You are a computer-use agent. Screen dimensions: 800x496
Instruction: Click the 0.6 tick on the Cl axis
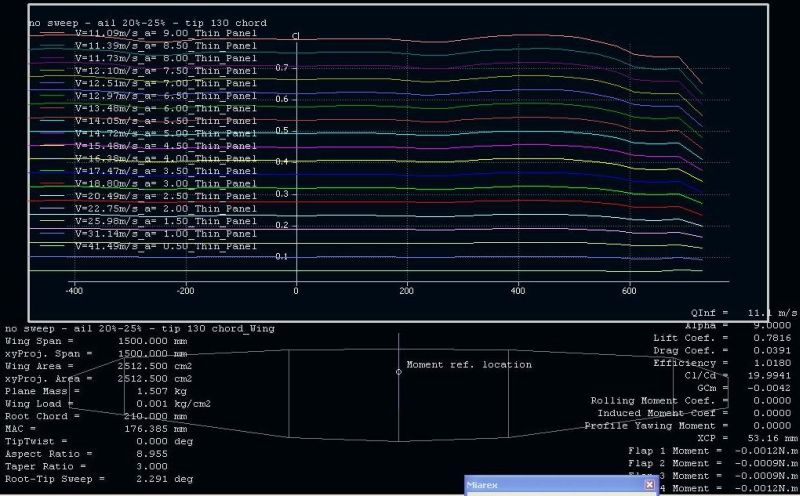point(282,99)
